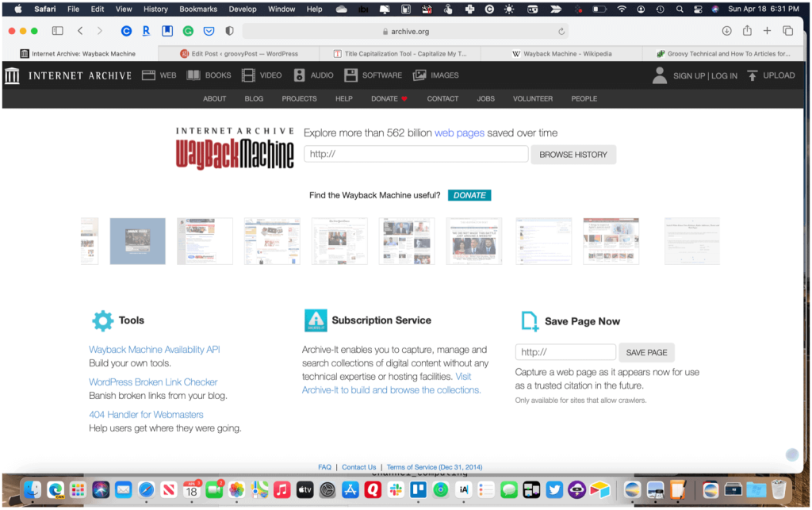Viewport: 812px width, 510px height.
Task: Switch to Wayback Machine - Wikipedia tab
Action: click(561, 53)
